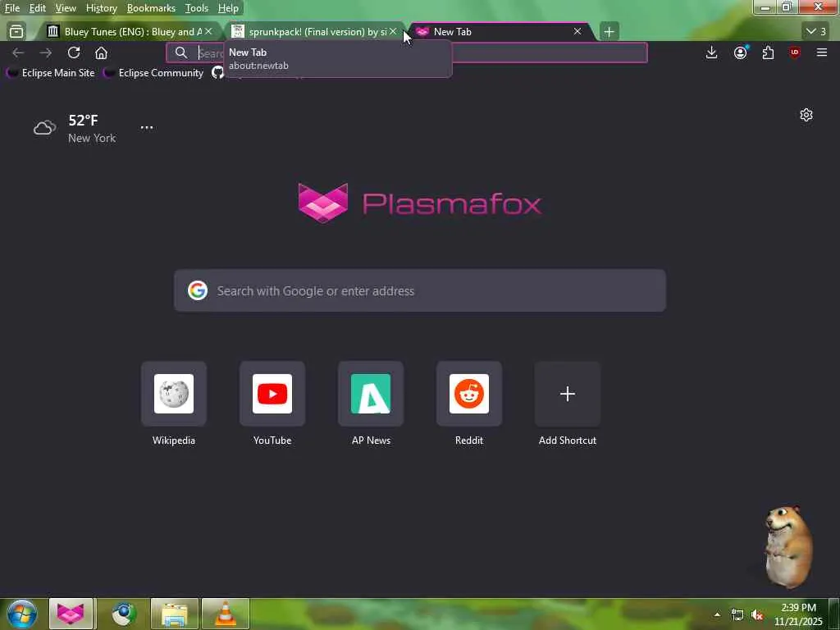Open Windows Explorer from the taskbar
This screenshot has height=630, width=840.
click(x=174, y=614)
